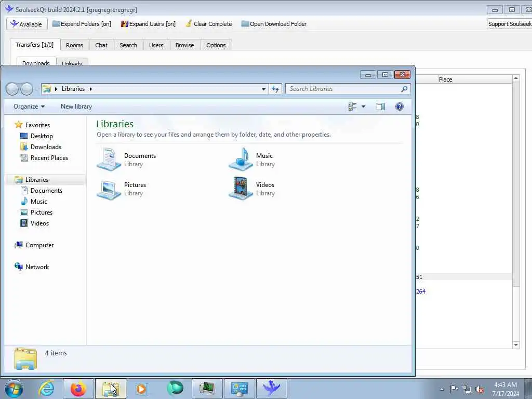Click the Windows Explorer taskbar icon
Image resolution: width=532 pixels, height=399 pixels.
click(x=110, y=389)
